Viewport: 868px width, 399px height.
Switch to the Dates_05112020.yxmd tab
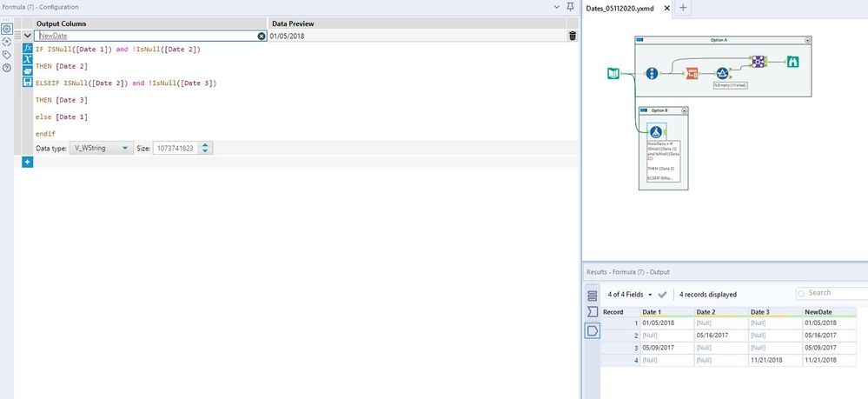[x=621, y=8]
